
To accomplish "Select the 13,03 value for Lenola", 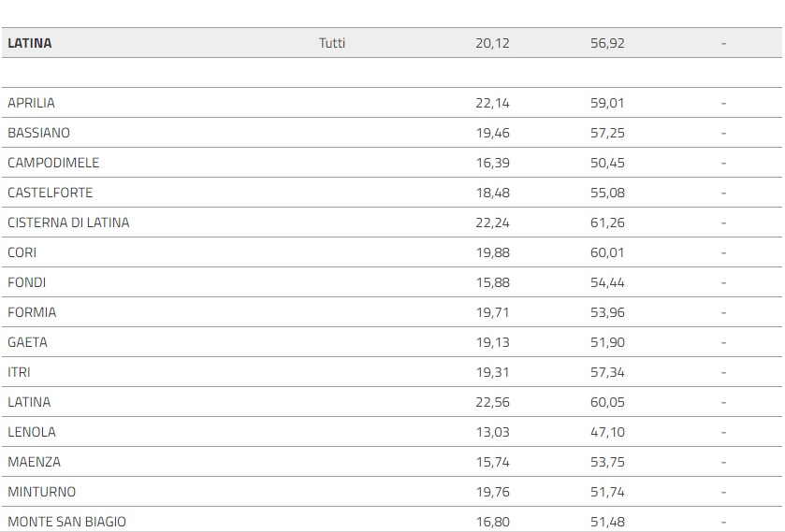I will click(x=492, y=432).
